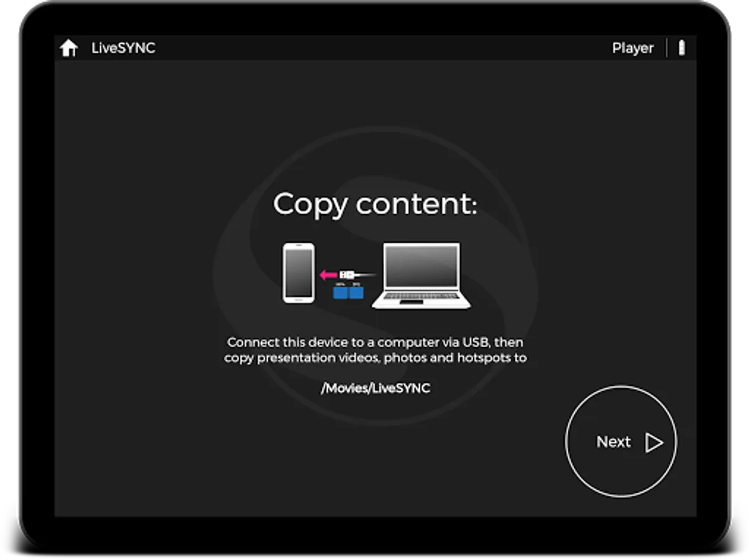
Task: Switch to Player mode
Action: tap(633, 49)
